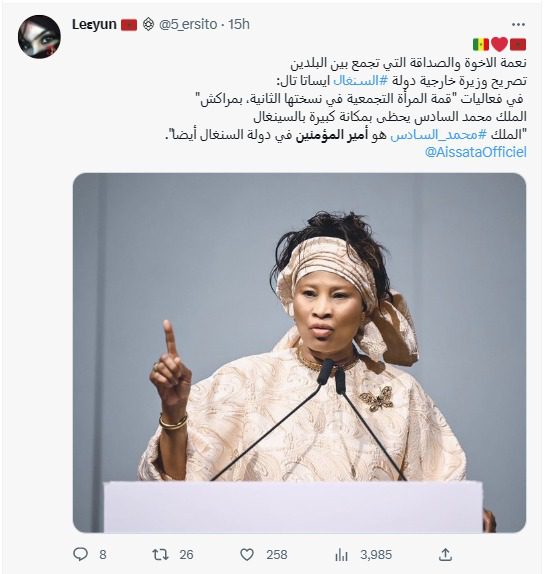Open the three-dot more options menu
This screenshot has width=548, height=574.
tap(518, 25)
